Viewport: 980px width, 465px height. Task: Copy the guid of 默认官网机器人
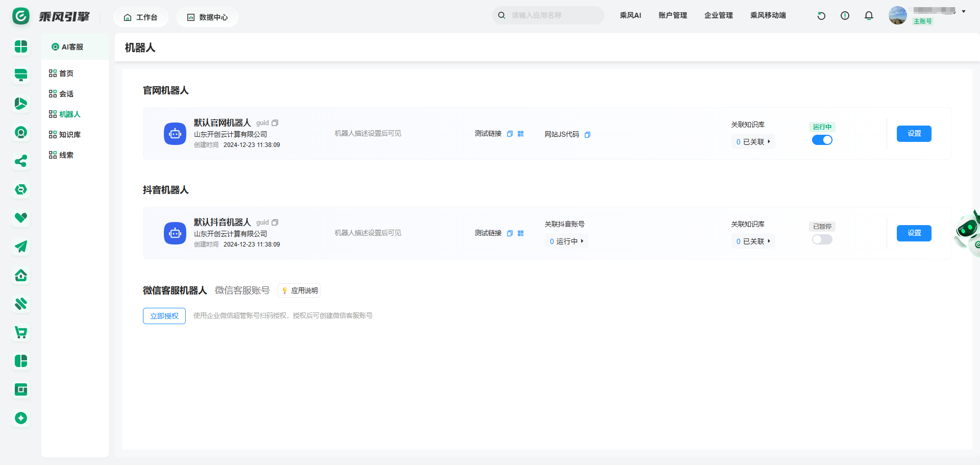(x=275, y=123)
